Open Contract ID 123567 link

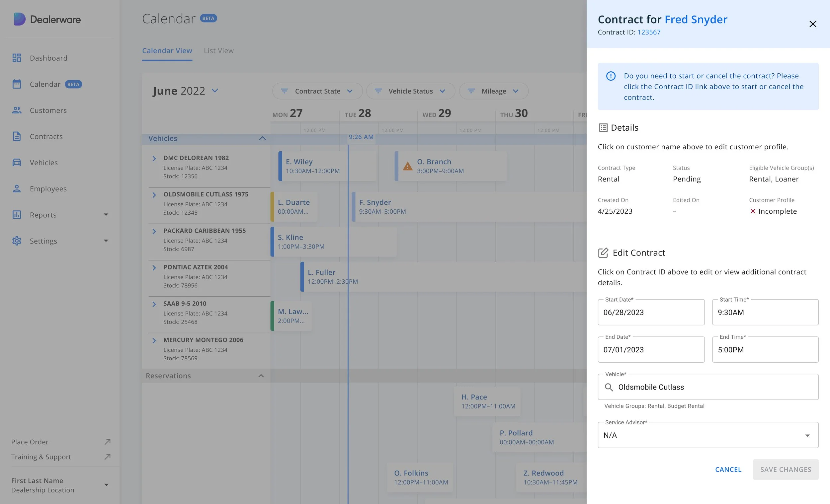(x=649, y=32)
